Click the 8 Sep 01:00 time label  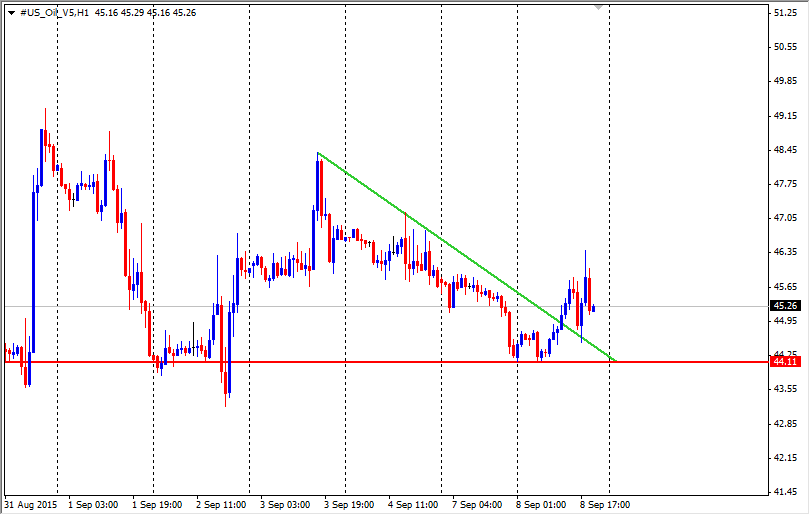541,505
